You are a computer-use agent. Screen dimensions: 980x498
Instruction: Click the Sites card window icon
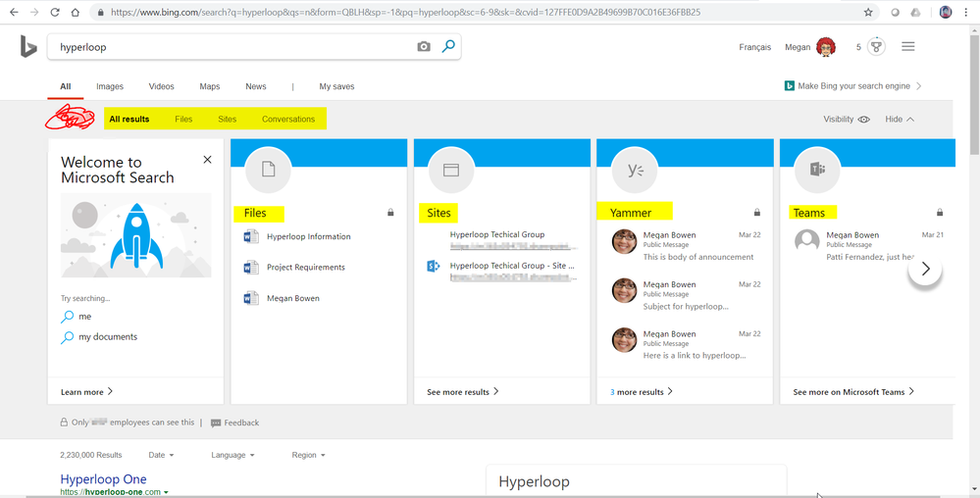tap(451, 170)
